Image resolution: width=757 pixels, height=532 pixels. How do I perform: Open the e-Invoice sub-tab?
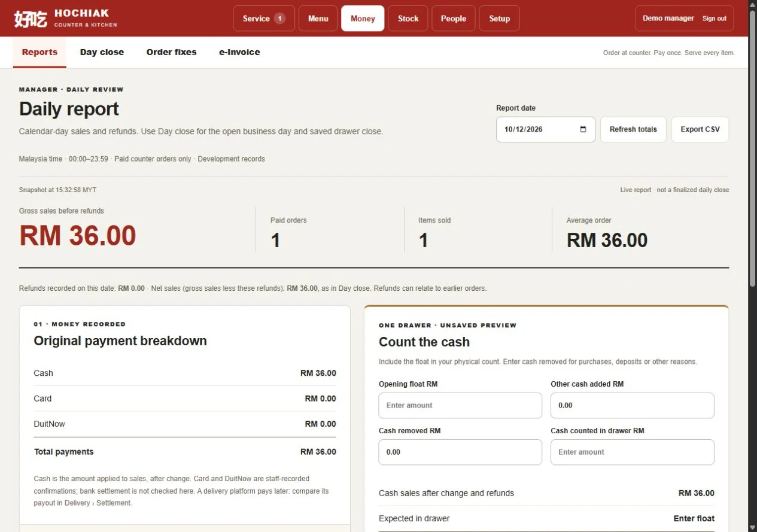point(239,52)
